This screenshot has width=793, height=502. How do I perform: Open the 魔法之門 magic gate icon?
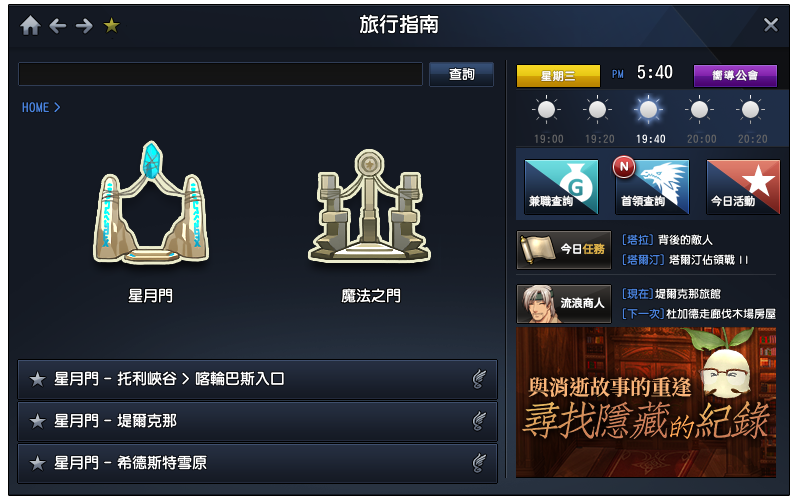click(370, 206)
